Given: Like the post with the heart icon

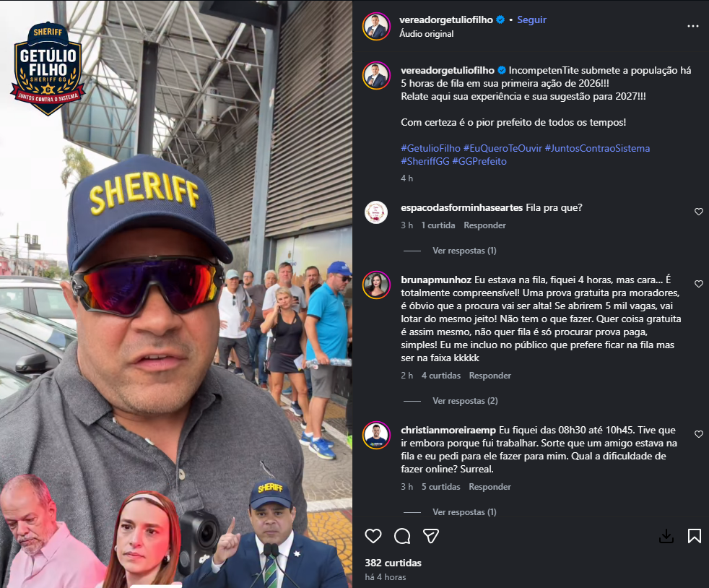Looking at the screenshot, I should (x=373, y=536).
